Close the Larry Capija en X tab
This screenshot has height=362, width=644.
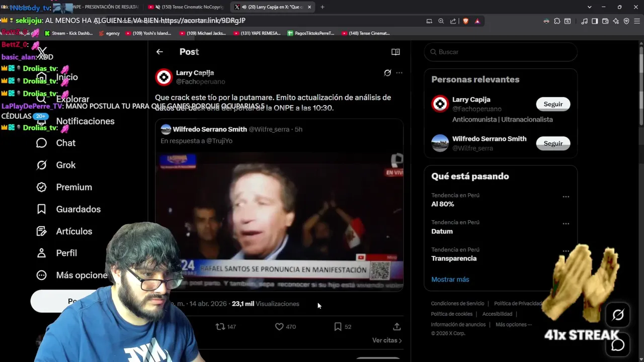[309, 7]
